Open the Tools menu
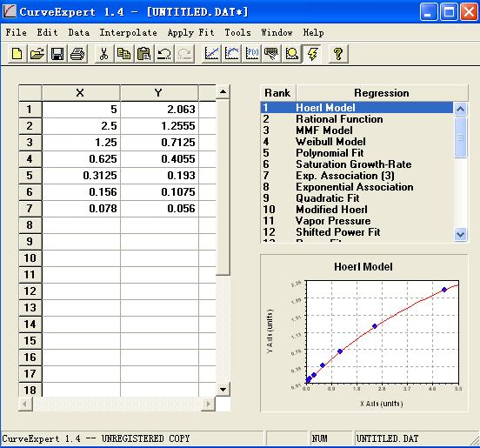480x448 pixels. point(237,32)
